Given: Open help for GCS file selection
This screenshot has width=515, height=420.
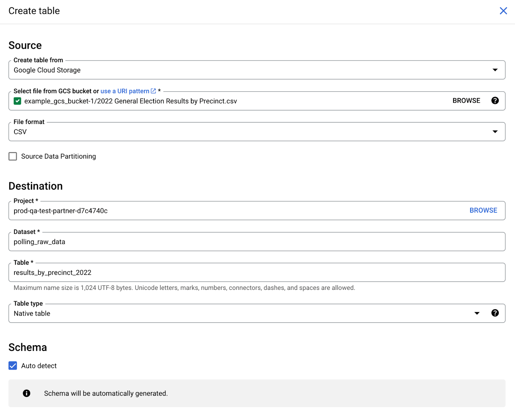Looking at the screenshot, I should coord(495,100).
